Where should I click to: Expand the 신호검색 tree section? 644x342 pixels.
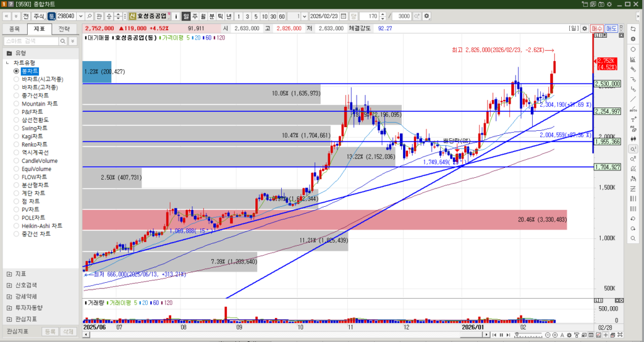click(8, 285)
